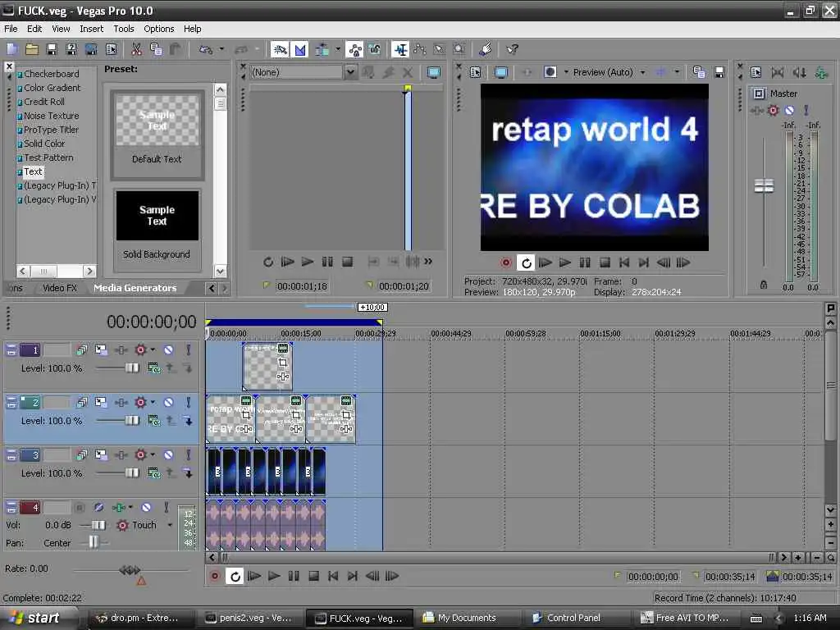
Task: Click Stop in the timeline transport bar
Action: point(313,576)
